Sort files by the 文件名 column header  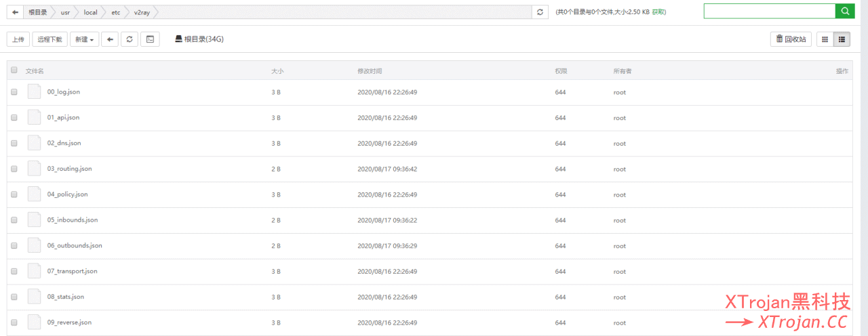point(35,71)
